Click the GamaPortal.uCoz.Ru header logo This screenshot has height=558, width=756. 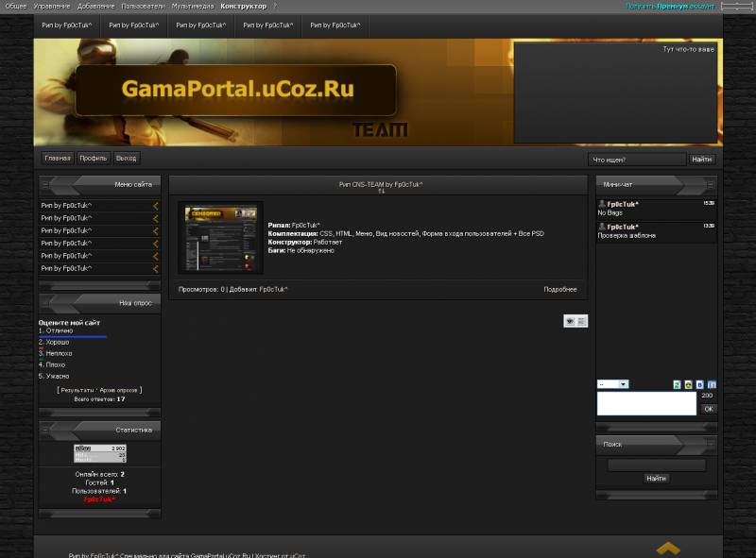click(x=238, y=89)
